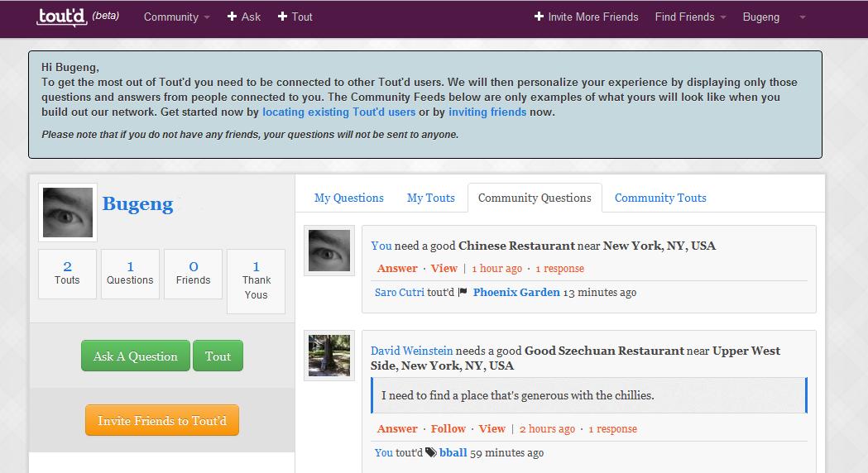
Task: Click the 2 Touts stat box
Action: pyautogui.click(x=68, y=274)
